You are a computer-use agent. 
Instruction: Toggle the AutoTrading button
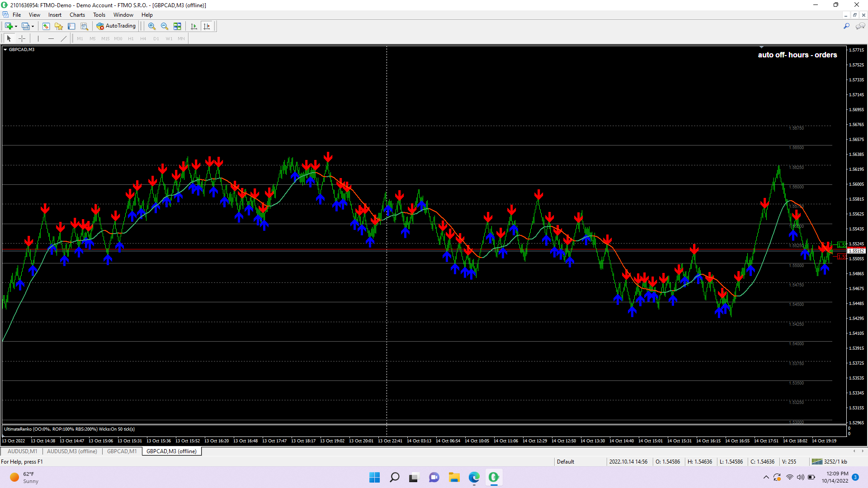(x=116, y=26)
